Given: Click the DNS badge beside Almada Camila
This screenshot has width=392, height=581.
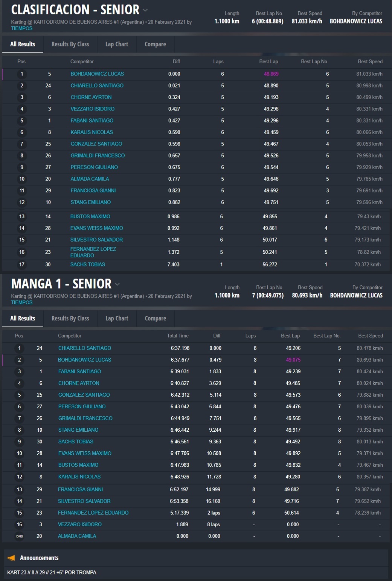Looking at the screenshot, I should coord(20,536).
